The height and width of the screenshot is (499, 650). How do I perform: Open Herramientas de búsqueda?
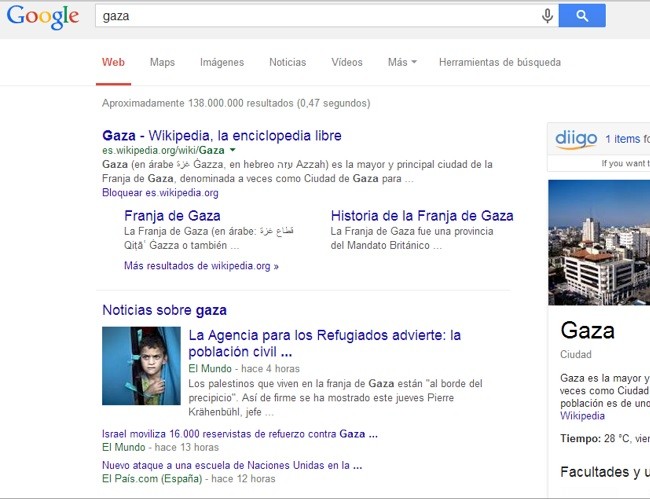500,62
